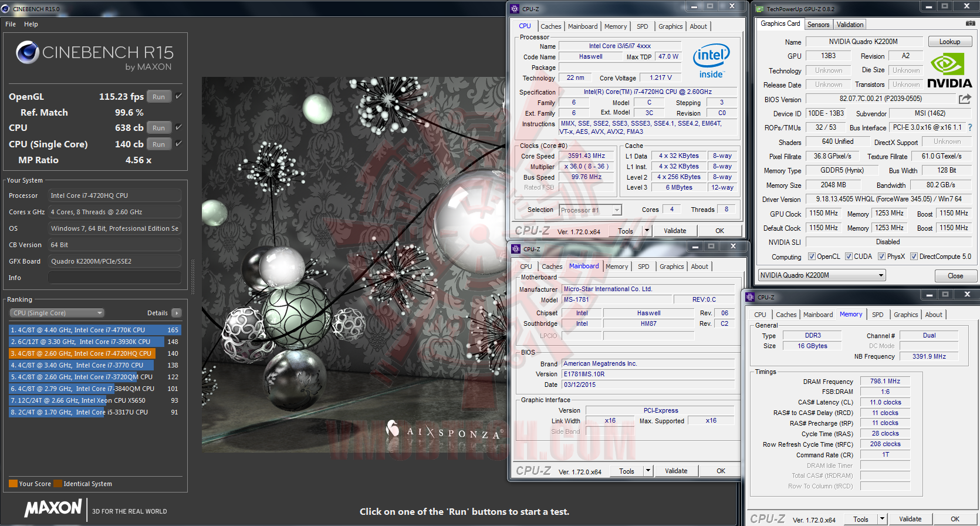Open About tab in CPU-Z processor window
The width and height of the screenshot is (980, 526).
tap(698, 26)
